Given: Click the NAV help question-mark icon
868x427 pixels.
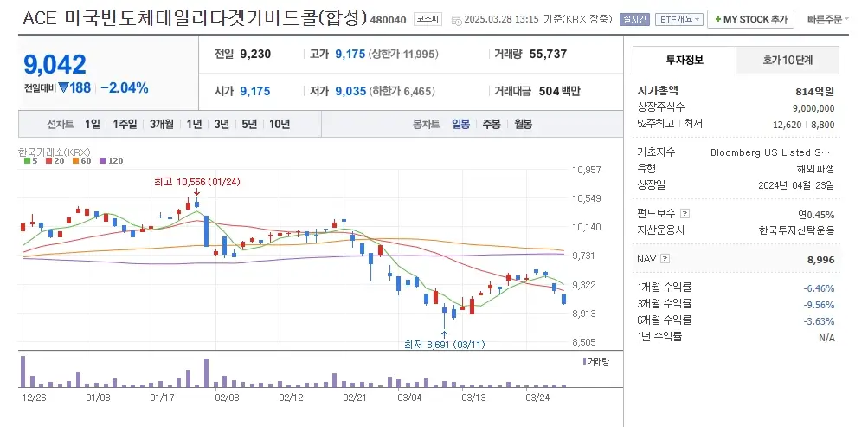Looking at the screenshot, I should (x=665, y=258).
